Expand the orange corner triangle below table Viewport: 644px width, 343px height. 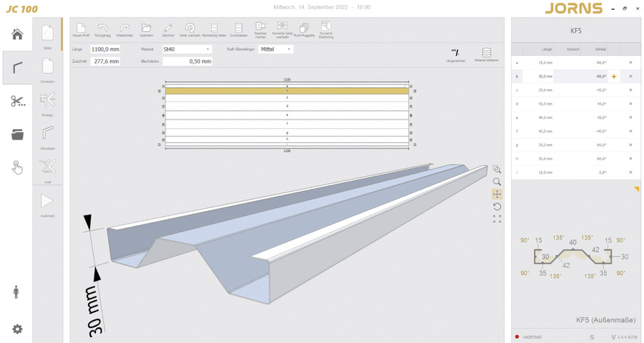637,190
